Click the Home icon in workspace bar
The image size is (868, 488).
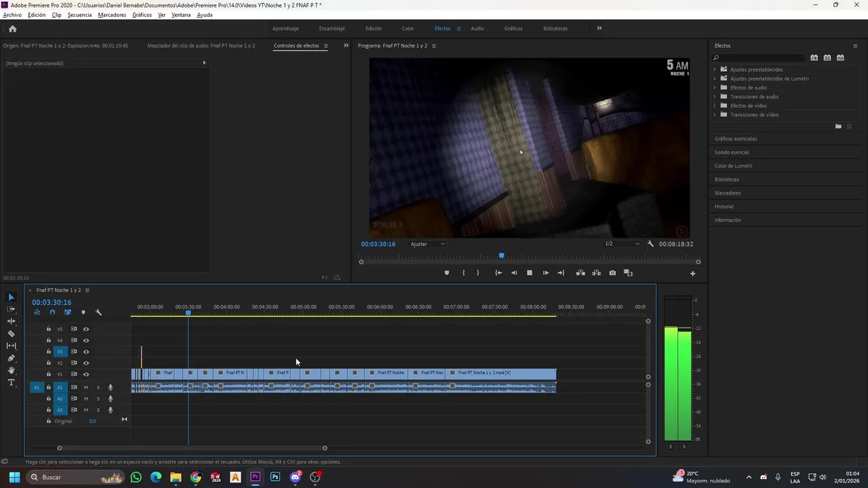tap(12, 28)
